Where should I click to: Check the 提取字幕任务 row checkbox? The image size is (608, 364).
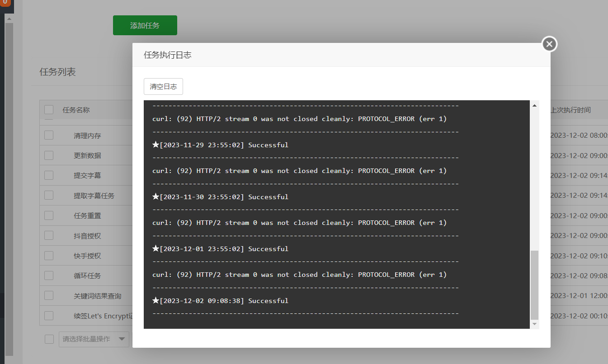coord(49,195)
